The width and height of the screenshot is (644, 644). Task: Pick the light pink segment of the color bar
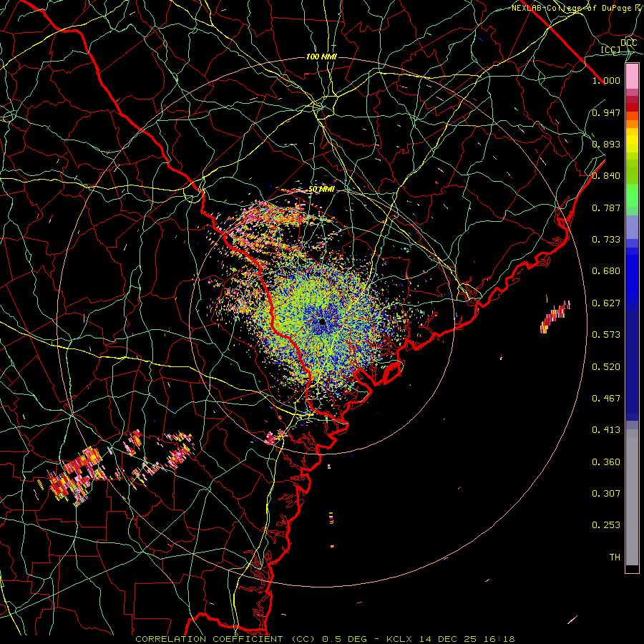(x=632, y=76)
